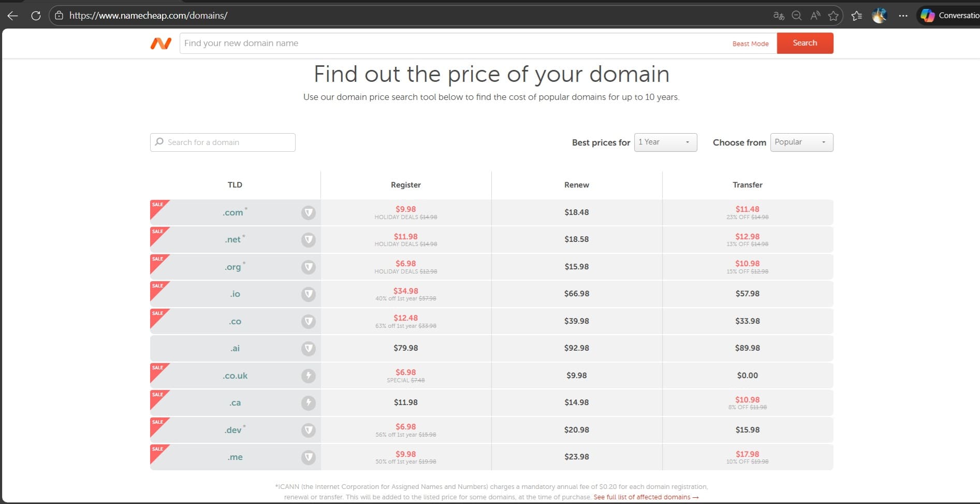Screen dimensions: 980x504
Task: Open the full list of affected domains link
Action: tap(646, 497)
